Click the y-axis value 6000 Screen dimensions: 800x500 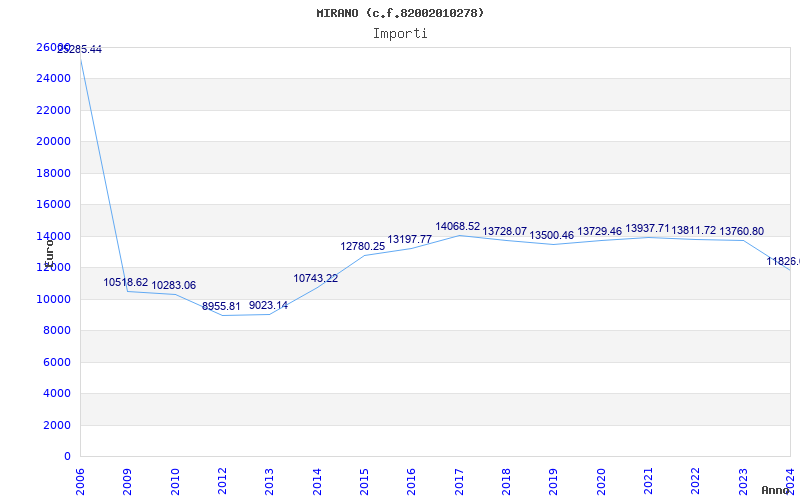coord(56,362)
